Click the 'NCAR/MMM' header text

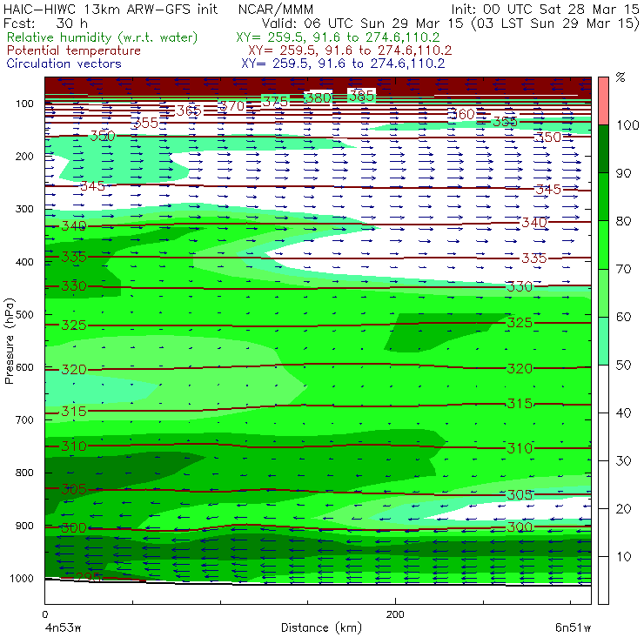coord(276,9)
